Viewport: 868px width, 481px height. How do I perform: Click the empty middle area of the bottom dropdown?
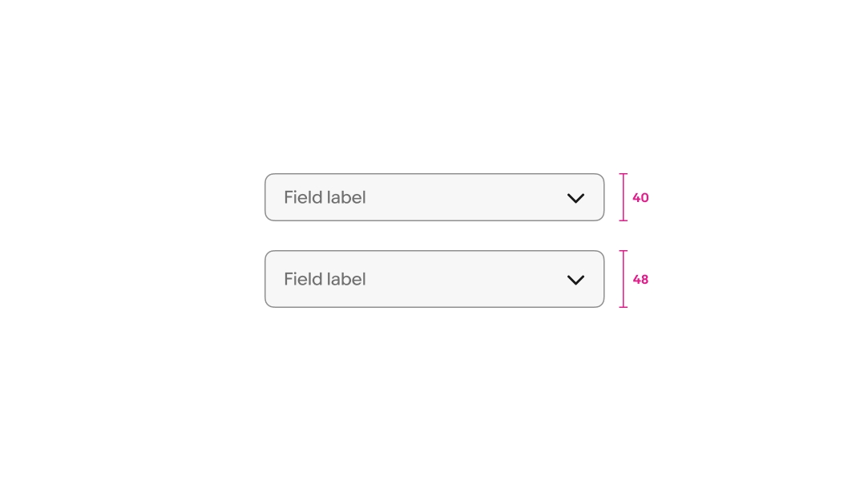pyautogui.click(x=465, y=279)
